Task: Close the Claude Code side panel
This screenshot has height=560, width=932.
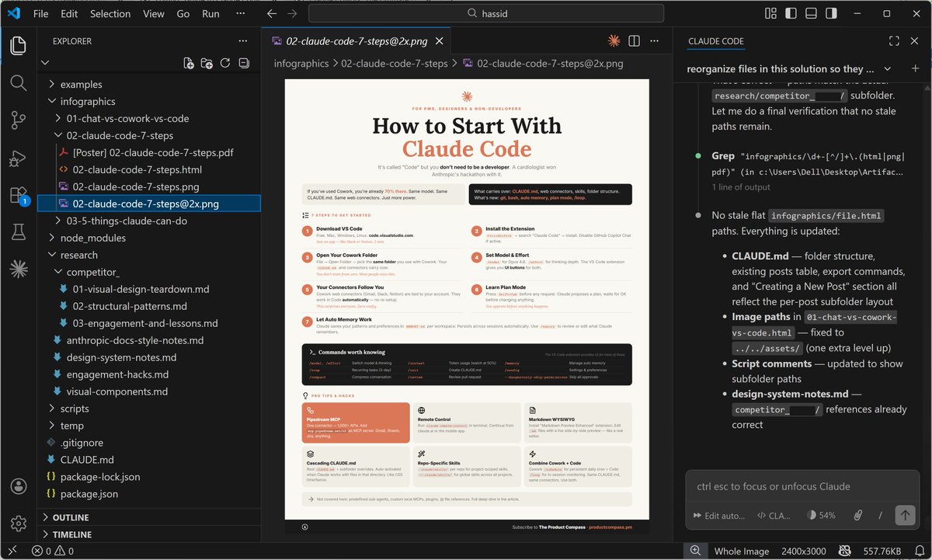Action: tap(915, 41)
